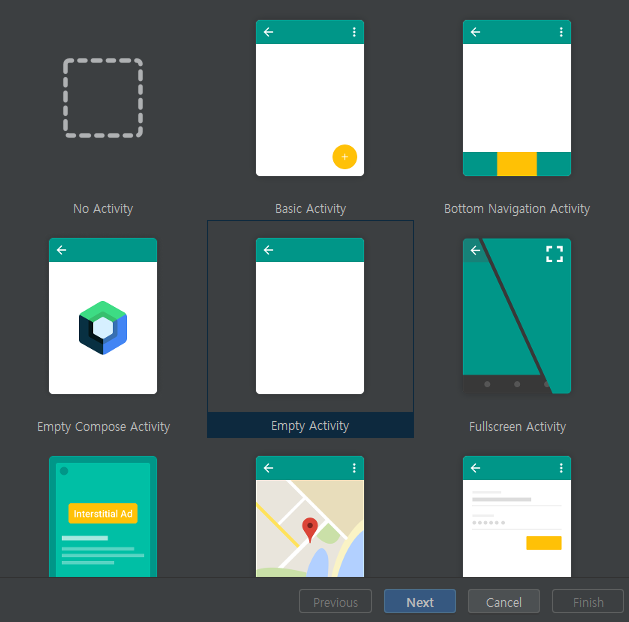Click the back arrow in Basic Activity preview
The width and height of the screenshot is (629, 622).
click(268, 32)
